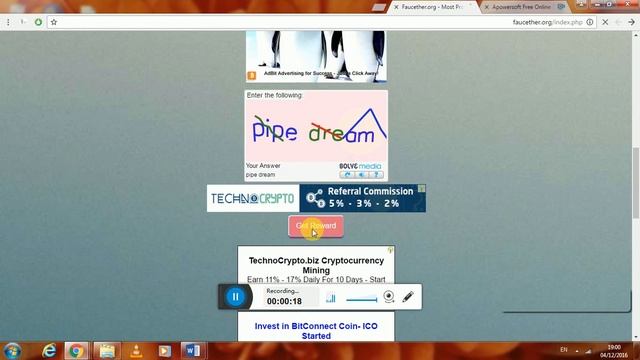640x360 pixels.
Task: Open Internet Explorer from taskbar
Action: (49, 351)
